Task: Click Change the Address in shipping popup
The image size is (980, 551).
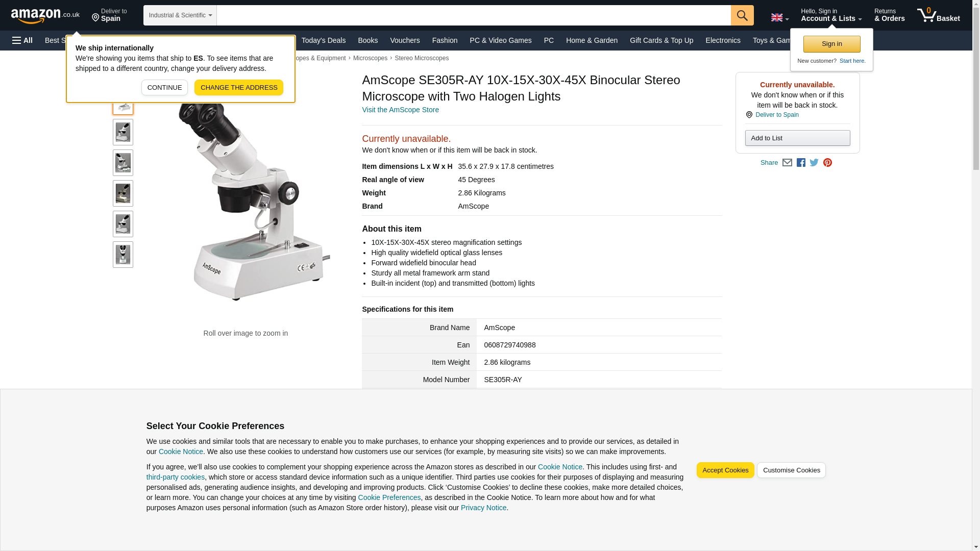Action: [239, 87]
